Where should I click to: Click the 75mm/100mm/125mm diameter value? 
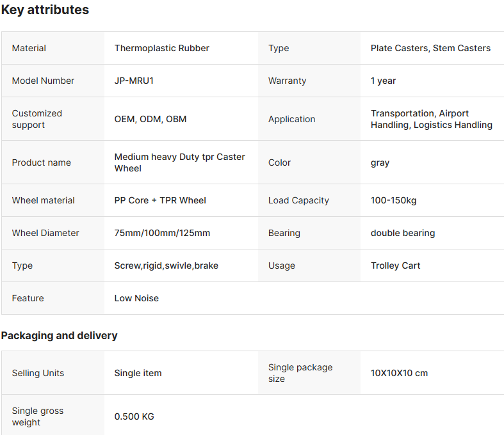pyautogui.click(x=162, y=233)
